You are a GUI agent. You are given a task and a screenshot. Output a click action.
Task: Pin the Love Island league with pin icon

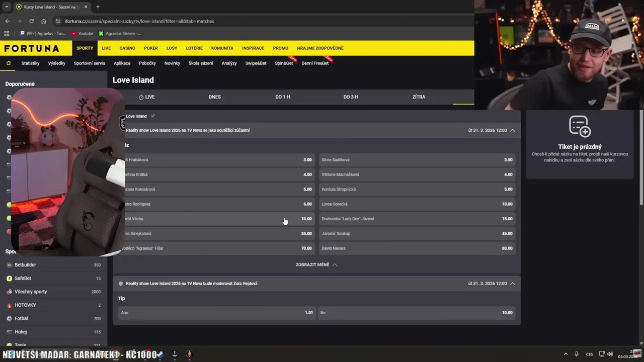pyautogui.click(x=153, y=116)
